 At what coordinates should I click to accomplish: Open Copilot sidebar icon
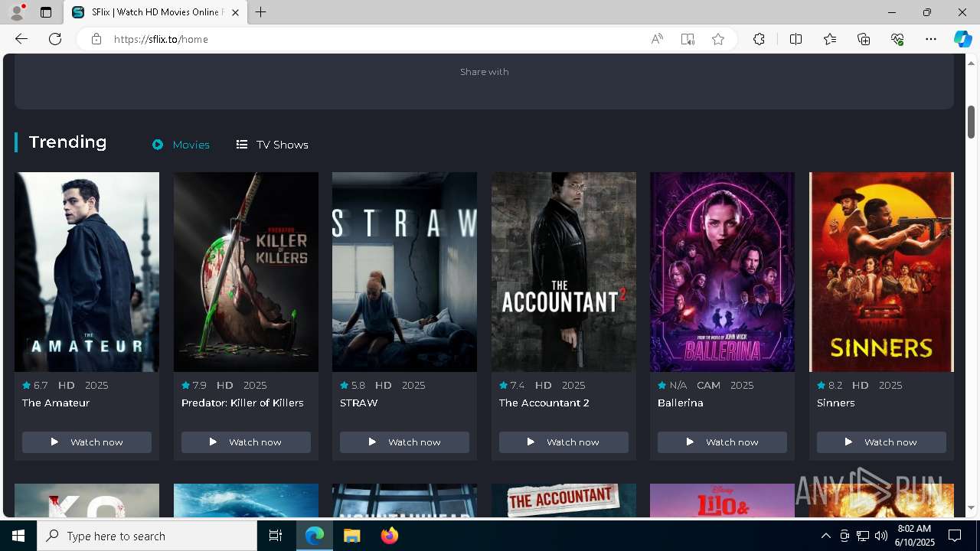pyautogui.click(x=962, y=39)
